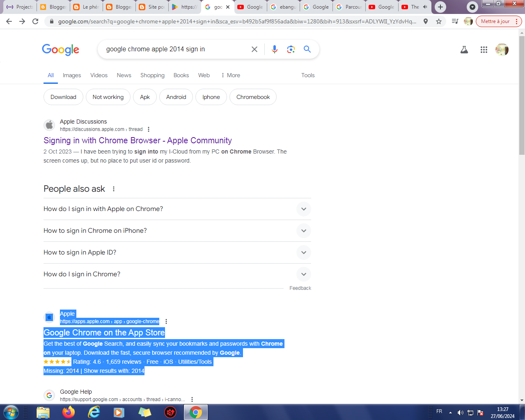Image resolution: width=525 pixels, height=420 pixels.
Task: Open Chrome profile avatar in toolbar
Action: [468, 21]
